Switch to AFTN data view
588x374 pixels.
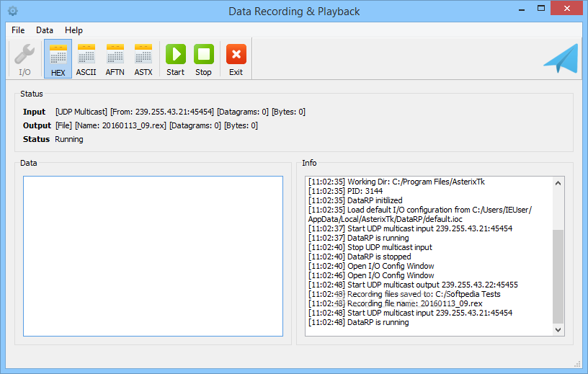(x=115, y=59)
